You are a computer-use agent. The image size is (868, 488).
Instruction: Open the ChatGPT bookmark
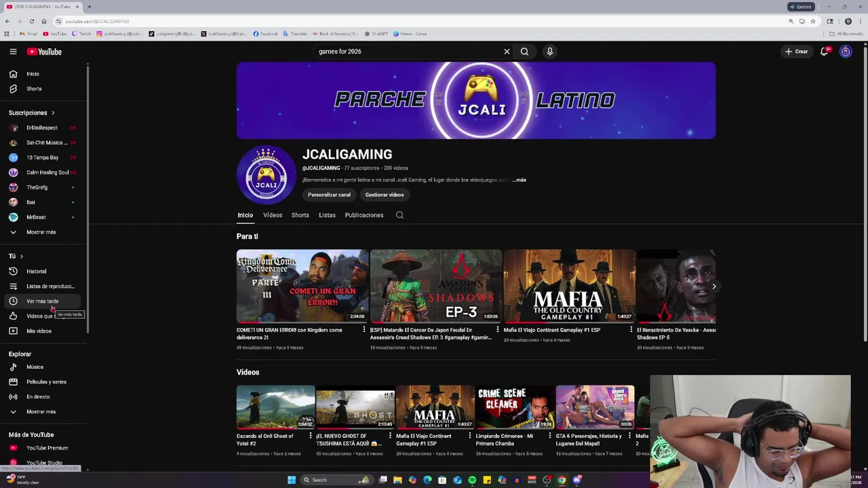coord(376,33)
